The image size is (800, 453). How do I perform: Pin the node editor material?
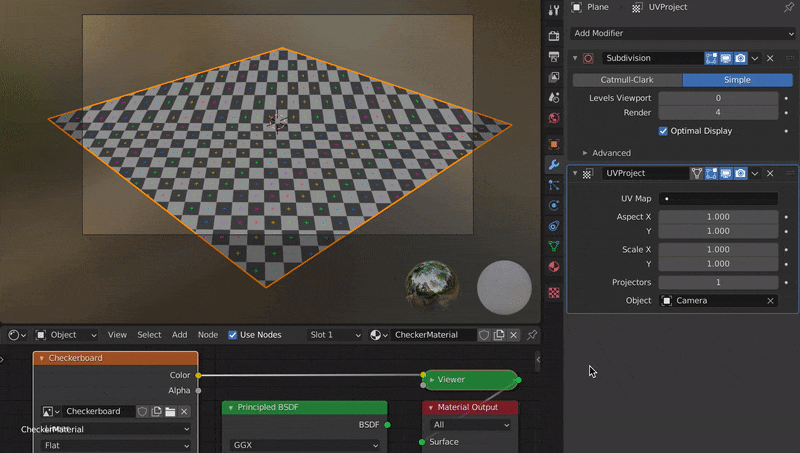(x=532, y=335)
